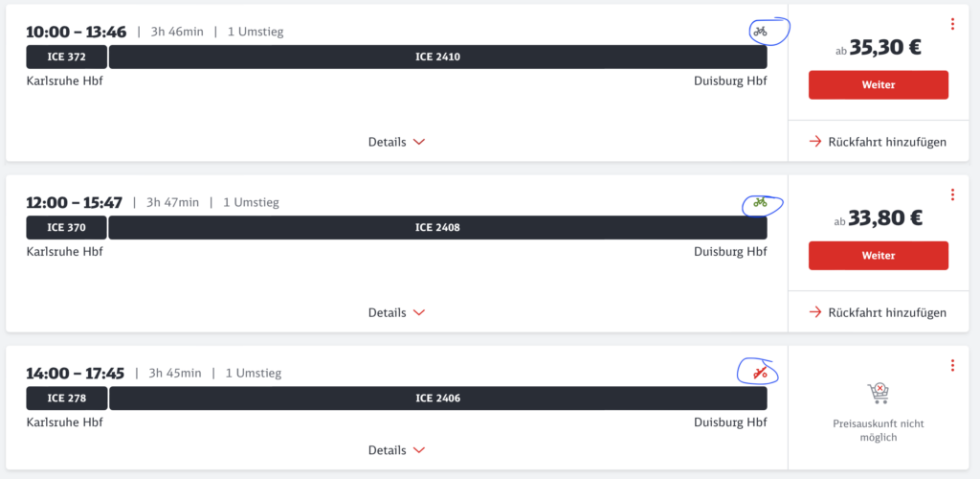Click the gray bicycle icon on 10:00 connection
Screen dimensions: 980x479
(760, 30)
